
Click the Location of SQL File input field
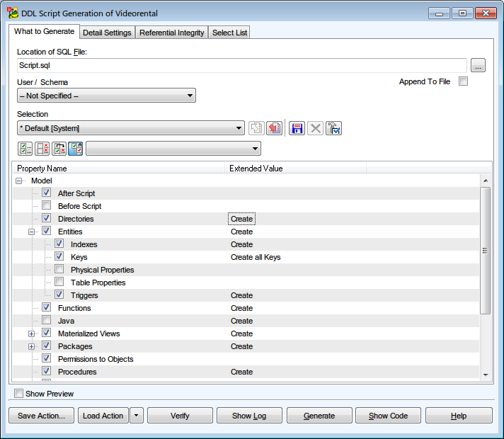pyautogui.click(x=241, y=65)
